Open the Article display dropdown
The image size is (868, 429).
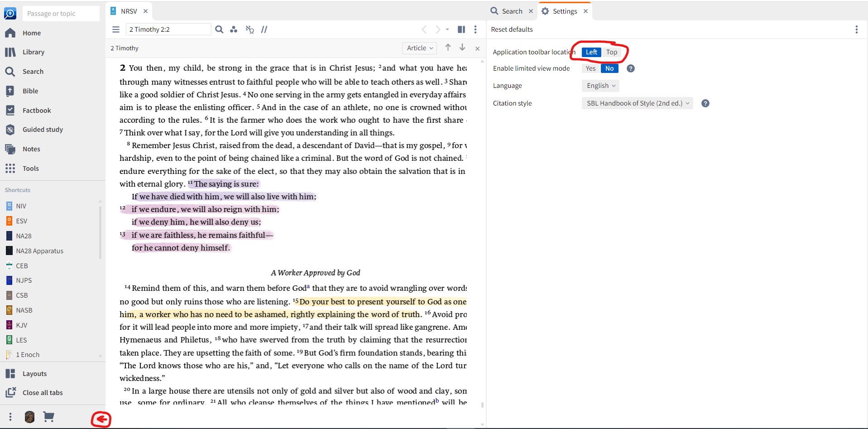(x=419, y=48)
